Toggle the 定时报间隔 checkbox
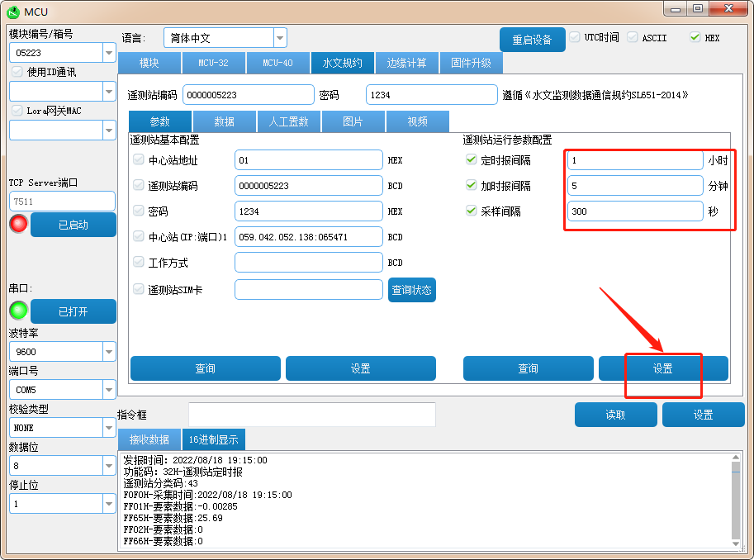 472,160
